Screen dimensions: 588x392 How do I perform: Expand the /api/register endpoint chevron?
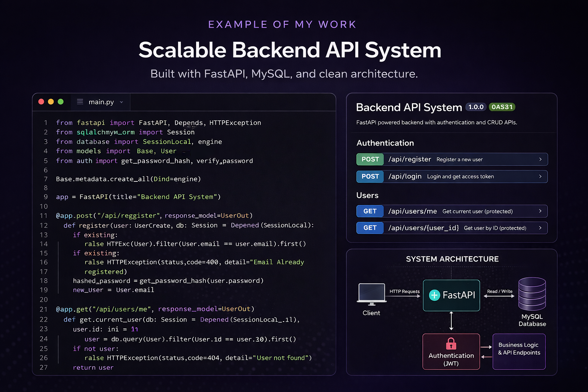click(540, 159)
